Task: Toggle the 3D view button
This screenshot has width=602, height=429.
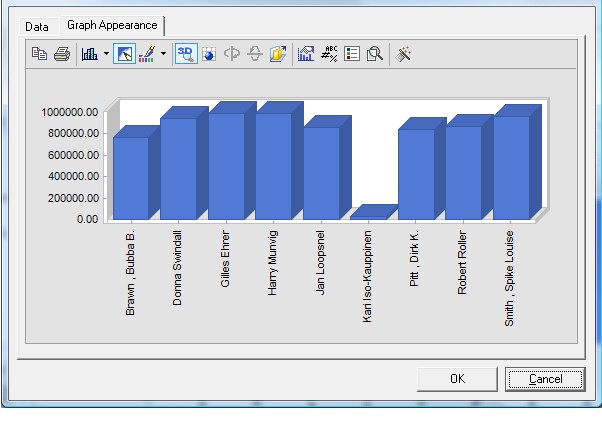Action: [186, 54]
